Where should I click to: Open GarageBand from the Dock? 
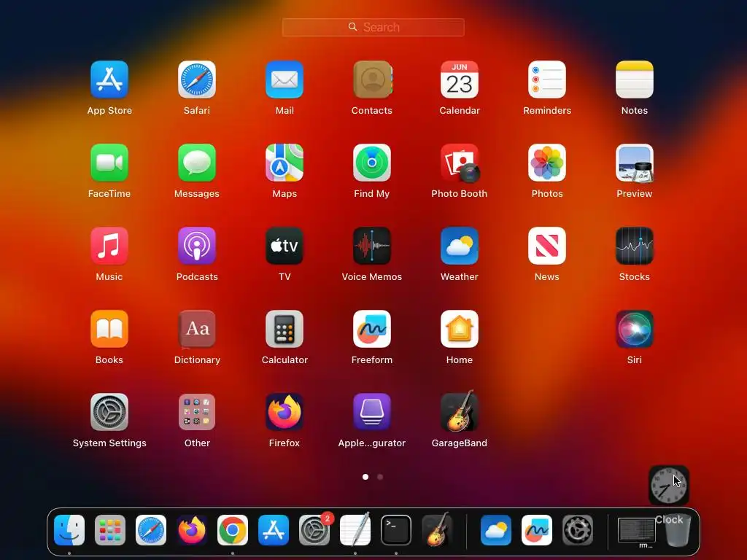(x=437, y=529)
